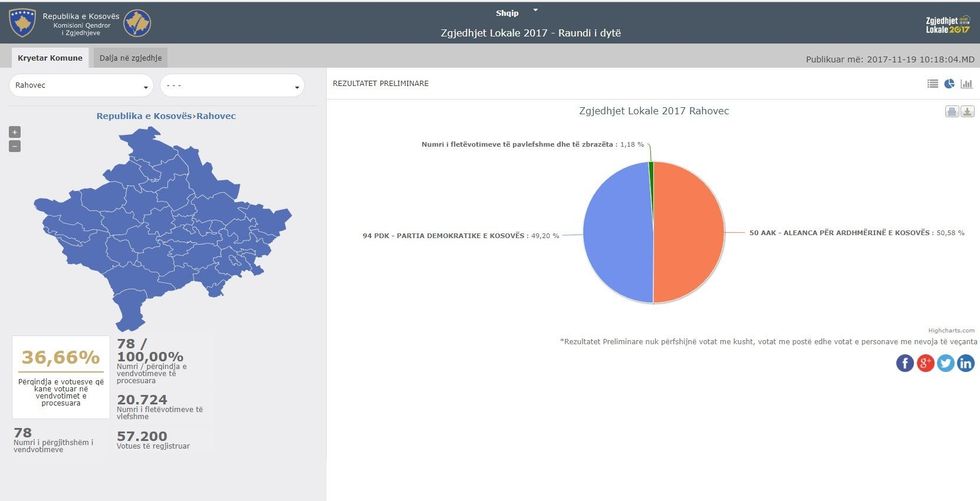980x501 pixels.
Task: Zoom out on the map
Action: (x=14, y=146)
